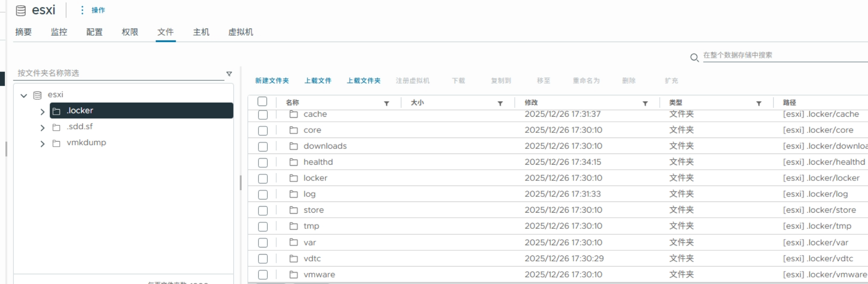Check the cache folder checkbox
The height and width of the screenshot is (284, 868).
263,115
